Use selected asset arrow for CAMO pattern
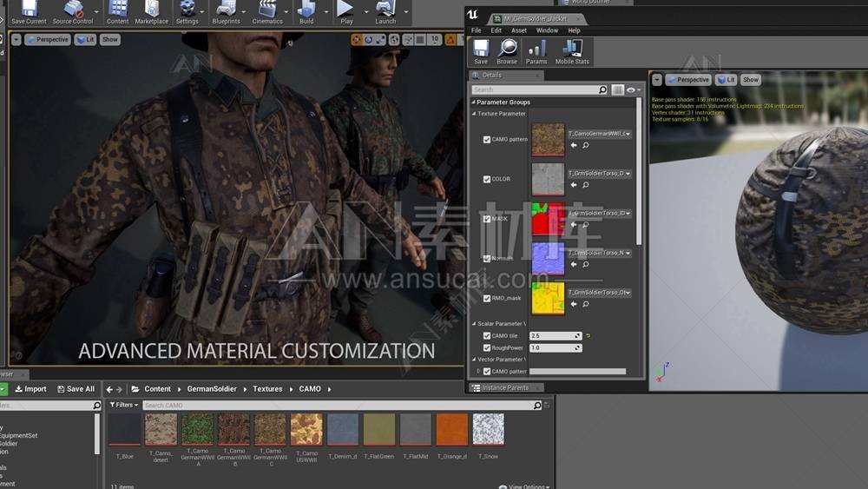Image resolution: width=868 pixels, height=489 pixels. [574, 145]
